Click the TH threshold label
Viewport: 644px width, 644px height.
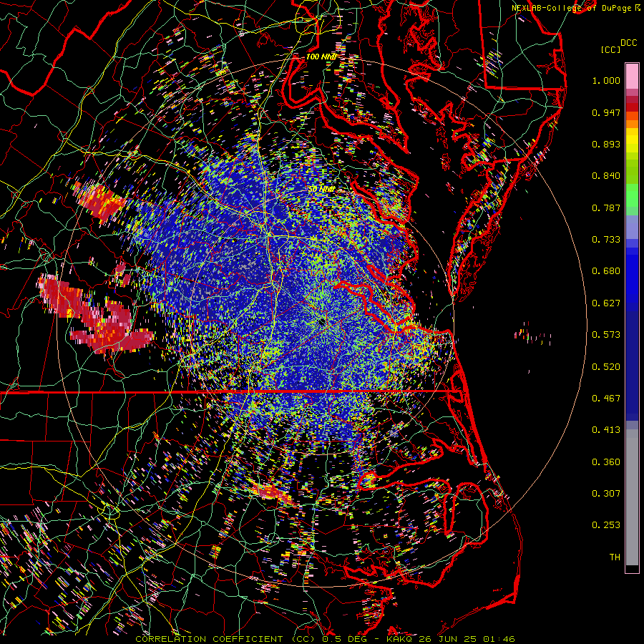[615, 557]
